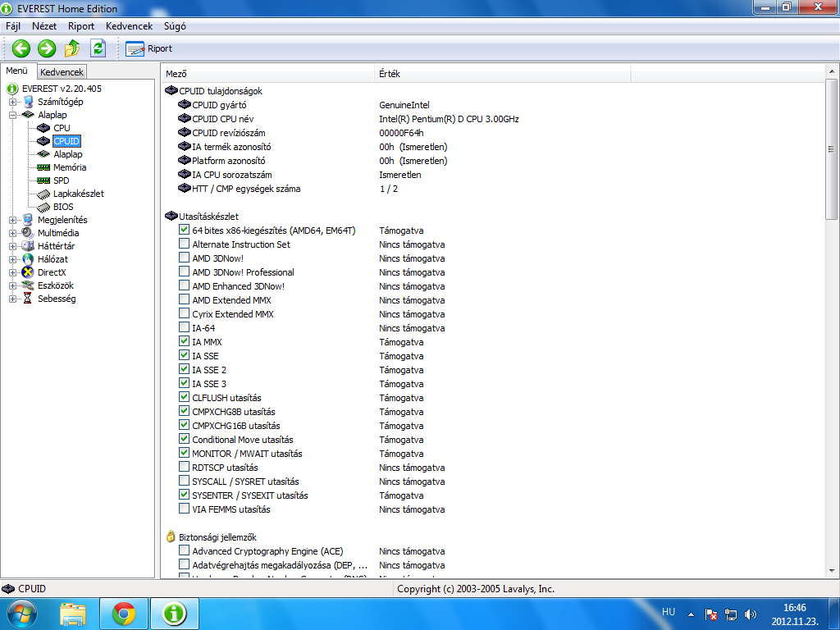Toggle the Alternate Instruction Set checkbox

coord(184,244)
